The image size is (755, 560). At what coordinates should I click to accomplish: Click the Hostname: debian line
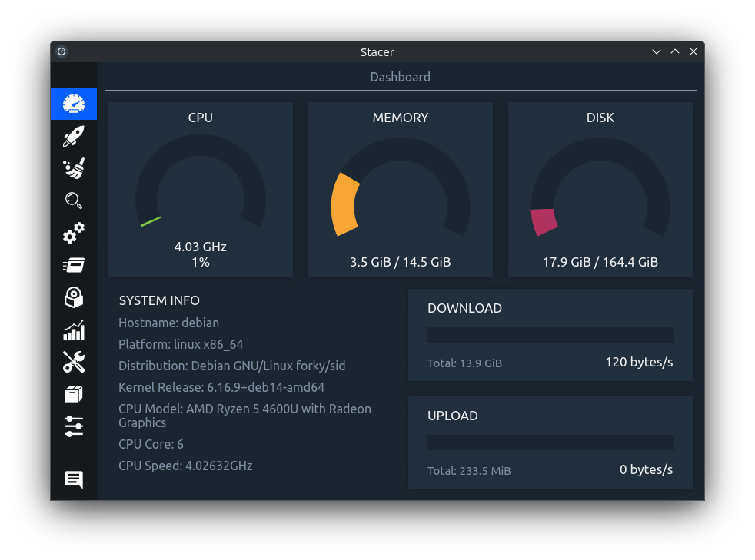[168, 323]
